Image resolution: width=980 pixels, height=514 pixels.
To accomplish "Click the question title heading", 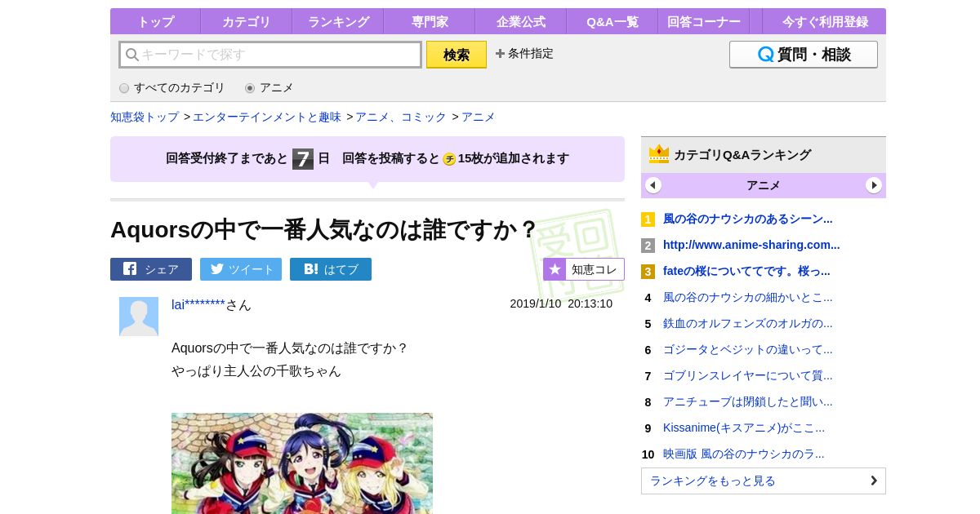I will click(324, 229).
